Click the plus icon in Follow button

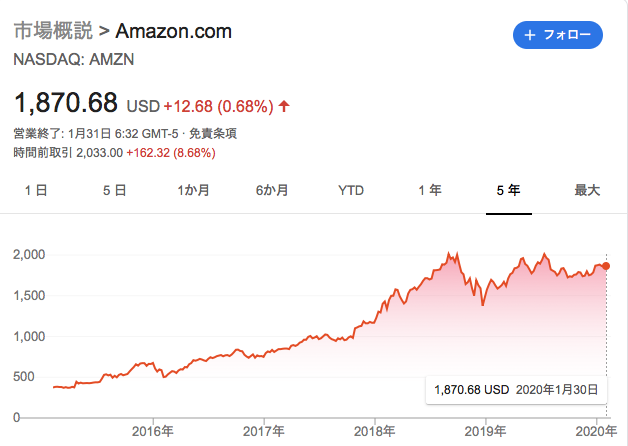tap(529, 35)
